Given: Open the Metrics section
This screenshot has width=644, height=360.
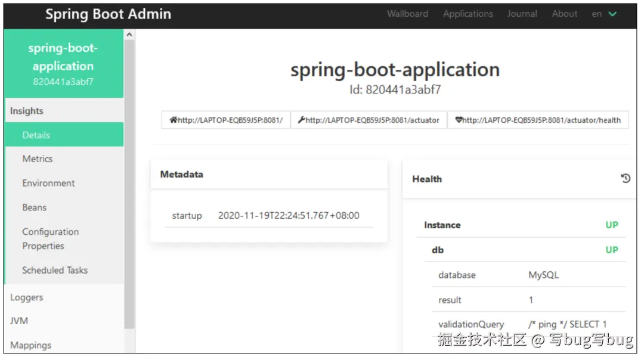Looking at the screenshot, I should (38, 159).
